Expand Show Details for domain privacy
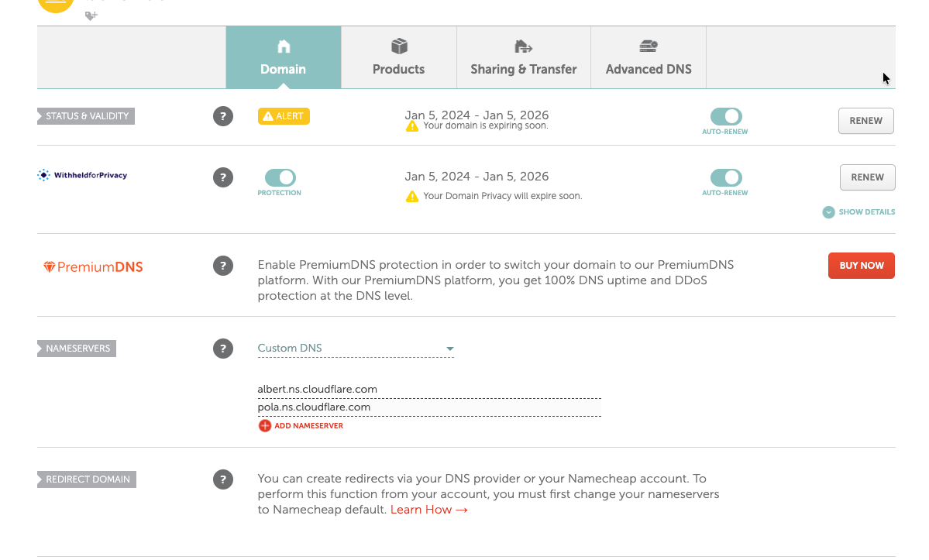The image size is (929, 560). coord(858,211)
